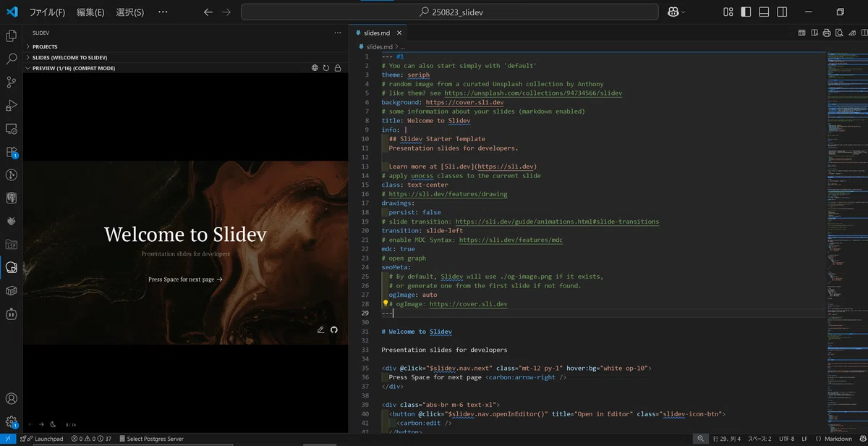Image resolution: width=868 pixels, height=446 pixels.
Task: Open the ファイル(F) menu
Action: point(47,12)
